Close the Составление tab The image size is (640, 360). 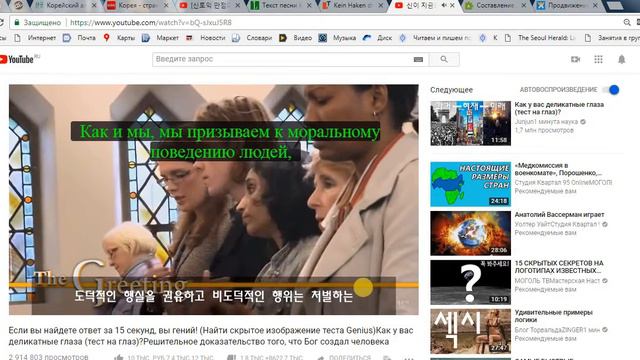pyautogui.click(x=524, y=5)
